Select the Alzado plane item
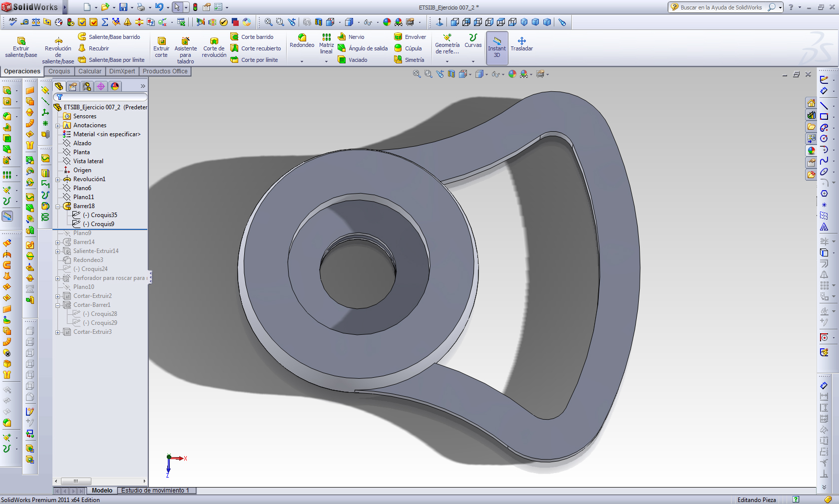This screenshot has height=504, width=839. [x=77, y=143]
